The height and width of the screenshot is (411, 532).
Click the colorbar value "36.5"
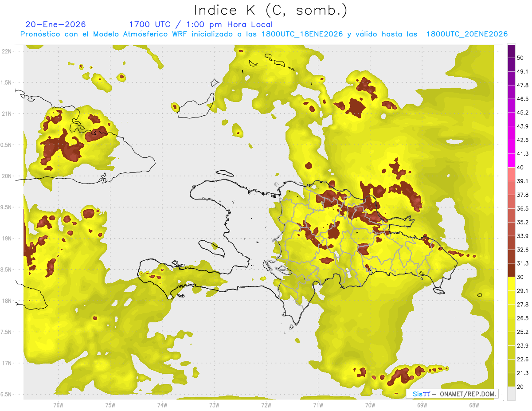523,208
